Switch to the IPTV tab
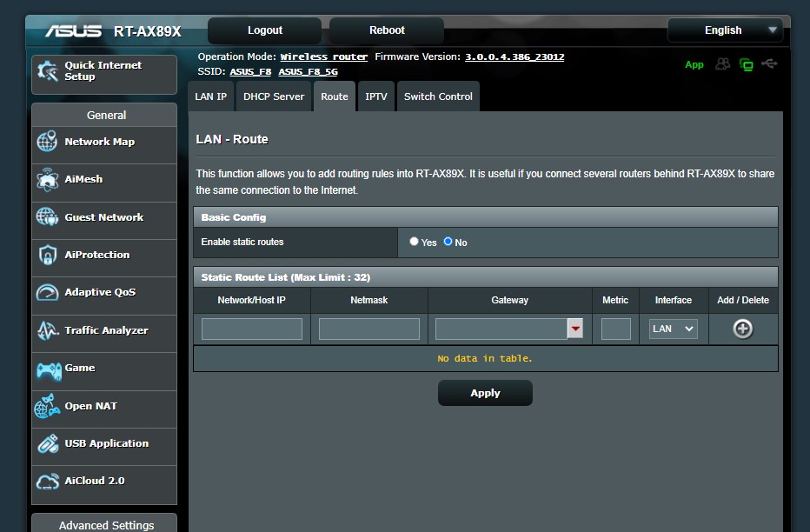 [376, 96]
